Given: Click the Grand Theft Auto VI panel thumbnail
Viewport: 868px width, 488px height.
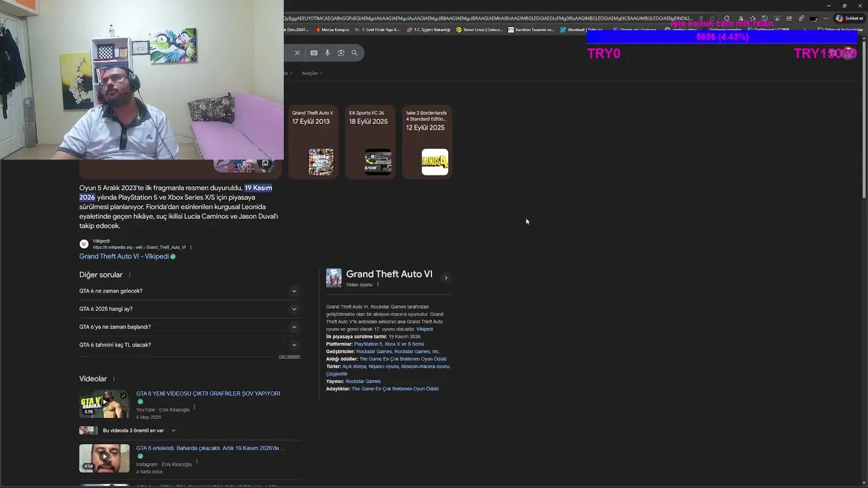Looking at the screenshot, I should (334, 278).
